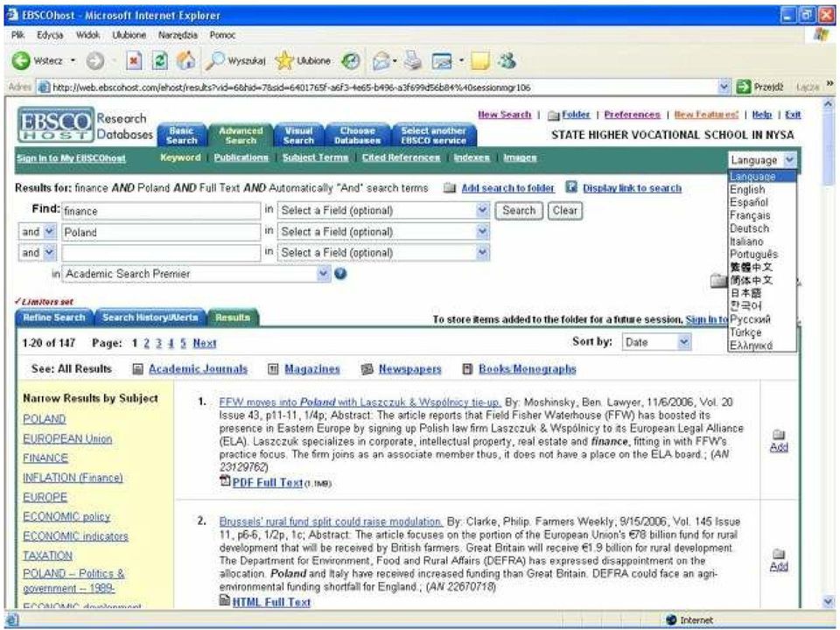This screenshot has height=630, width=840.
Task: Open Ulubione favorites star icon
Action: pyautogui.click(x=283, y=61)
